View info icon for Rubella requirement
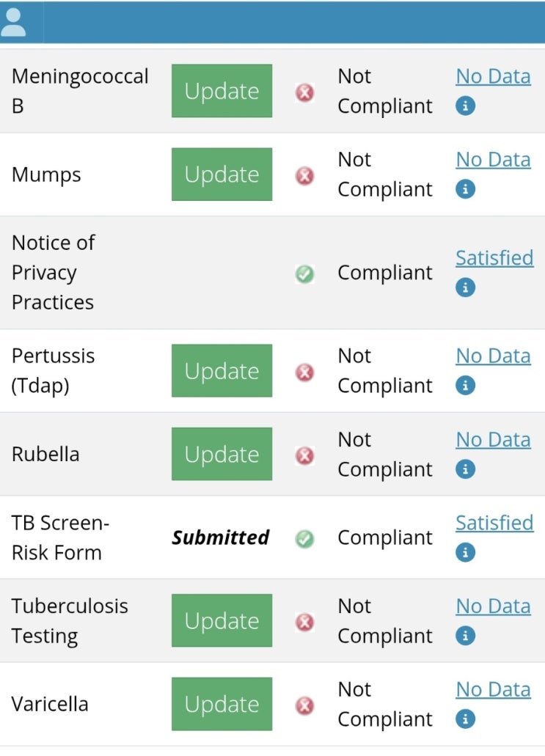 (x=465, y=469)
